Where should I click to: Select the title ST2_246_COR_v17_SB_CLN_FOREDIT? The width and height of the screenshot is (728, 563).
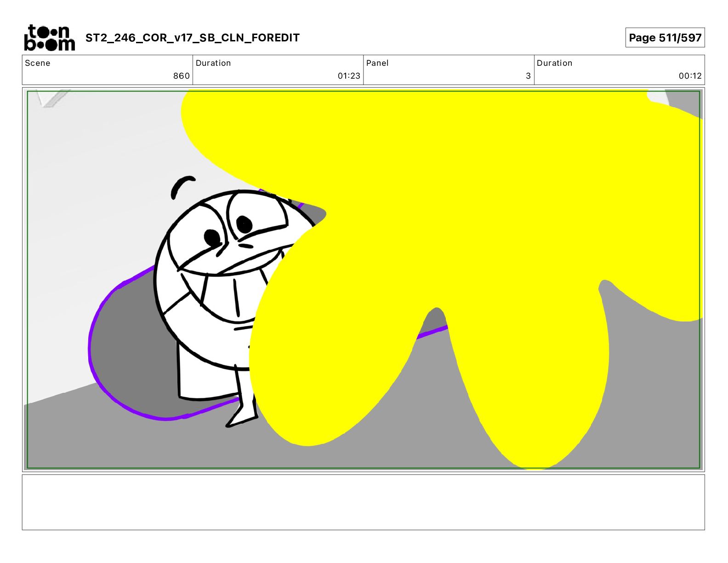(x=193, y=38)
